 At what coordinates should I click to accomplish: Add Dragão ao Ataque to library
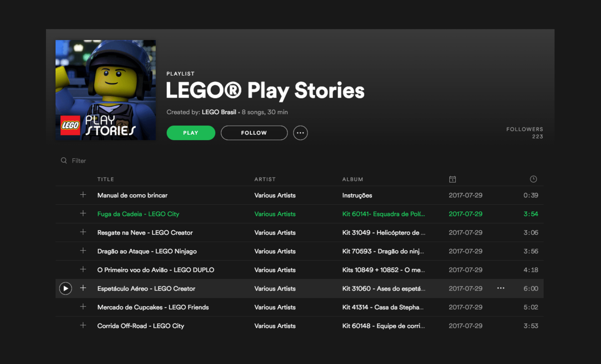click(83, 251)
